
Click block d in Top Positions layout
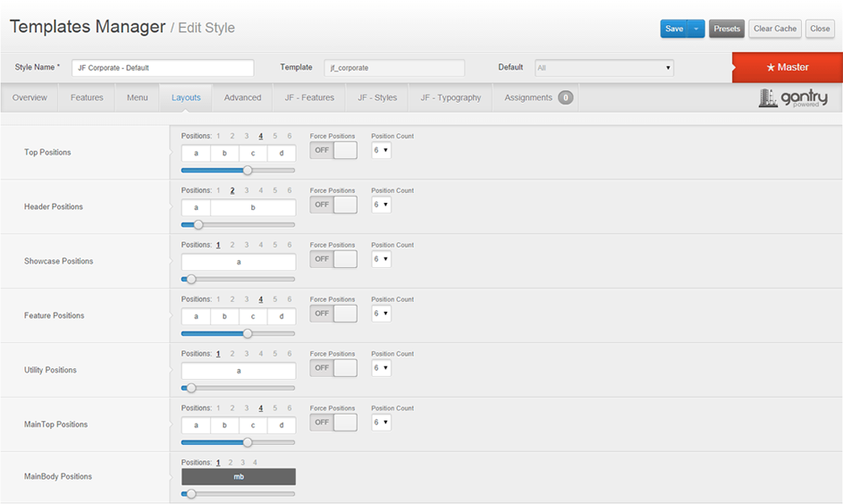pos(282,153)
